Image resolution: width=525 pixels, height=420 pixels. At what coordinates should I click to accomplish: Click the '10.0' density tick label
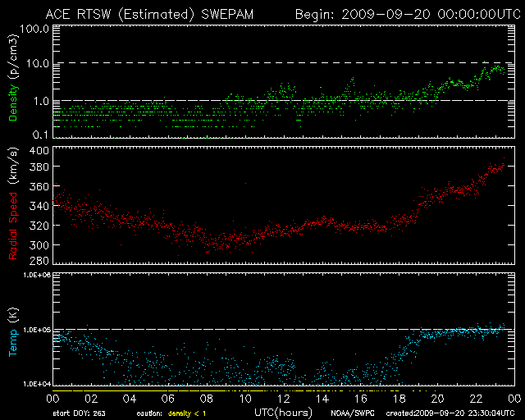tap(38, 64)
